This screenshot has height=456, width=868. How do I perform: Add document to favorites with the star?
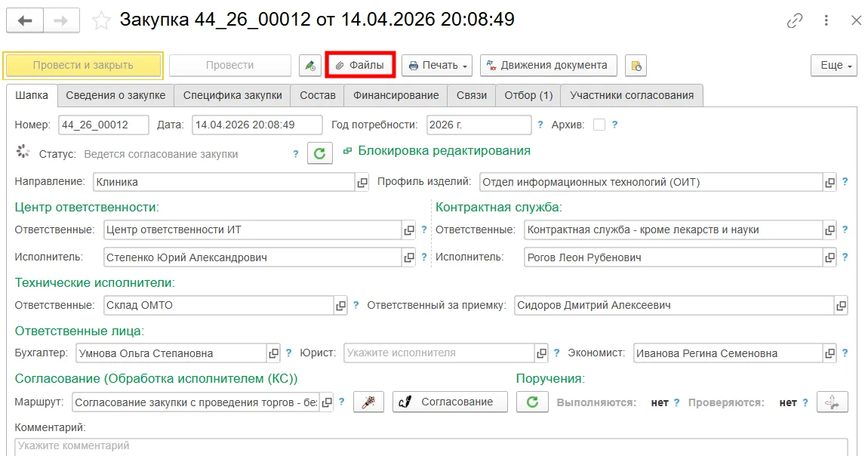tap(100, 21)
